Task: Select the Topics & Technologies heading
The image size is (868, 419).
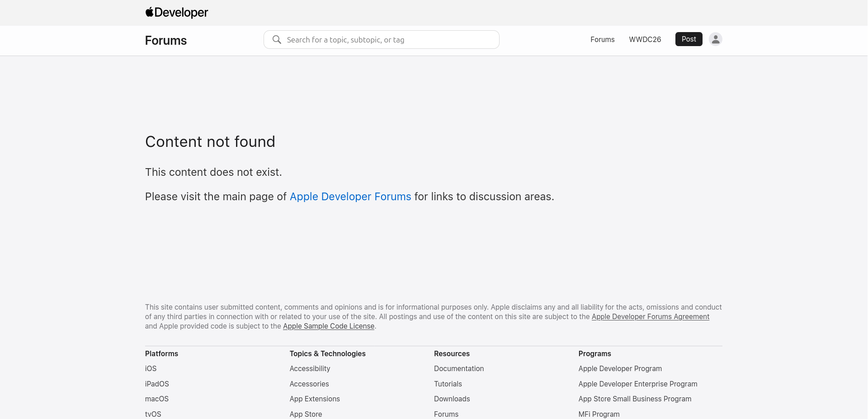Action: [x=327, y=353]
